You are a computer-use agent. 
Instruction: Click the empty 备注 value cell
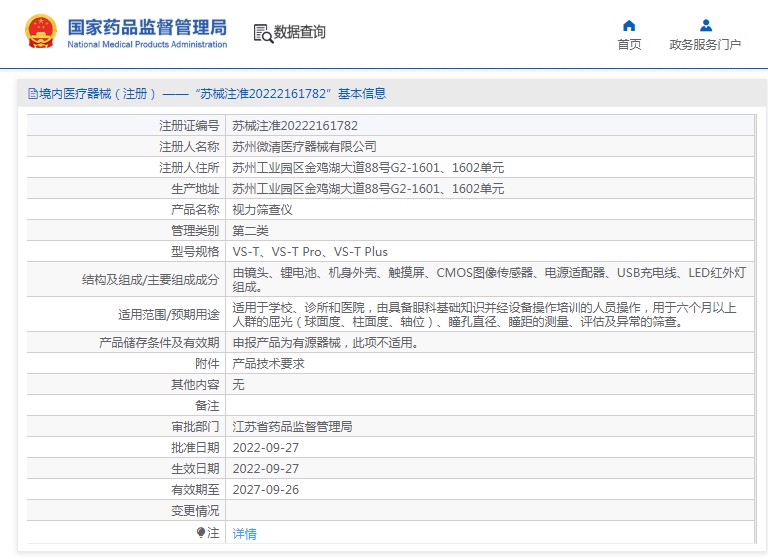(489, 406)
